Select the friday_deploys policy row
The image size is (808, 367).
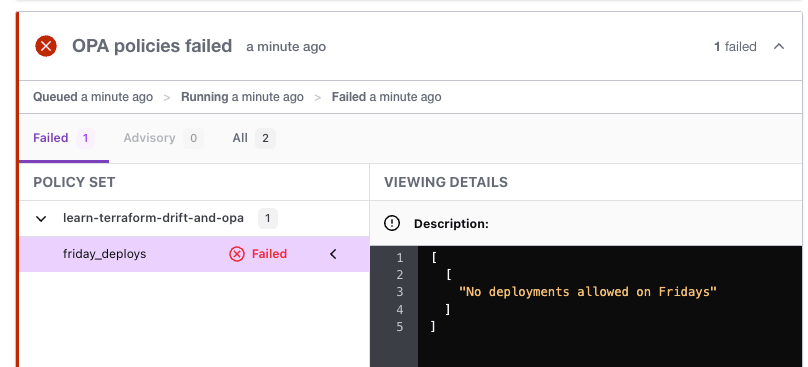(x=194, y=254)
